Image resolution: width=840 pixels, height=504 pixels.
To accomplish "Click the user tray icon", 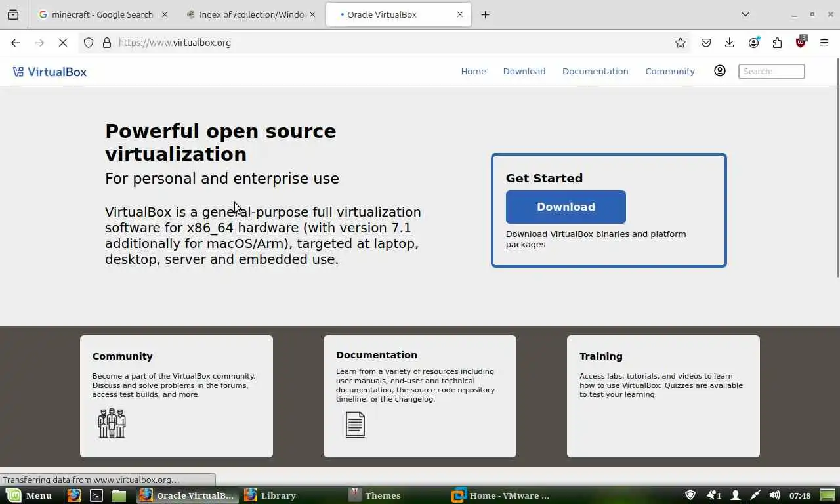I will [x=736, y=495].
